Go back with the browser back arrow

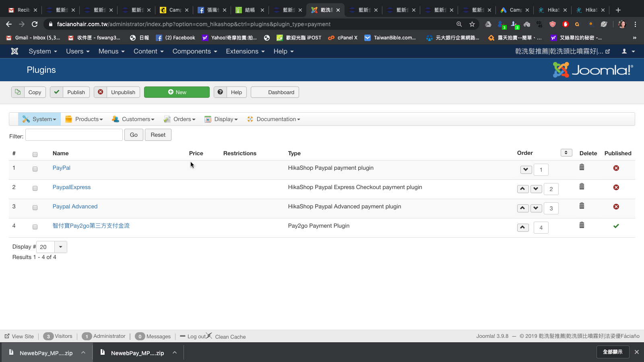pyautogui.click(x=9, y=24)
